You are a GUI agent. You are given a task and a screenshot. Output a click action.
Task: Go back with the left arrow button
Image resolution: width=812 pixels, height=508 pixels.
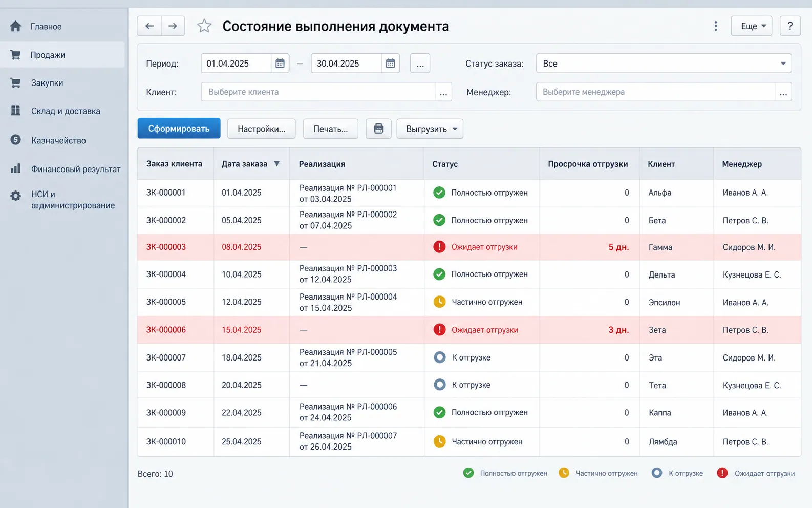(149, 26)
